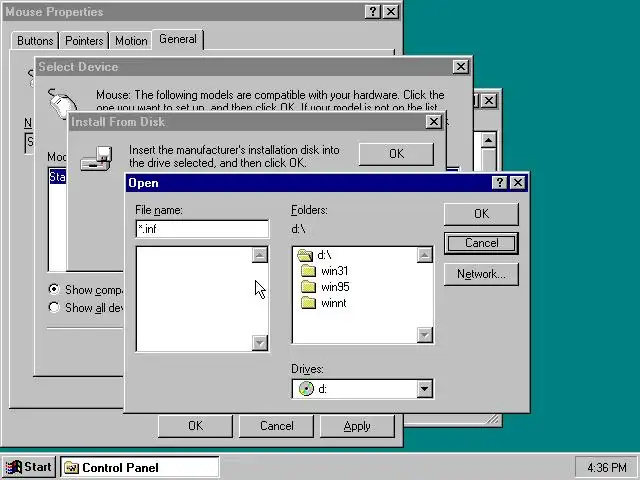Open the Start menu

click(29, 467)
